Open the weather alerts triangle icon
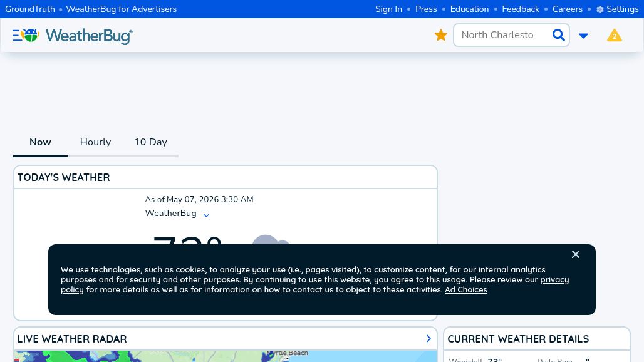 pos(615,35)
